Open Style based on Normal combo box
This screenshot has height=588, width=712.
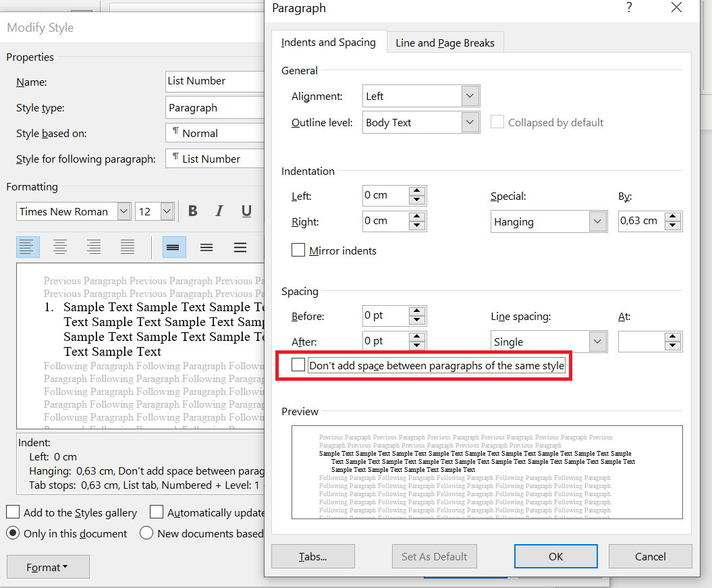(215, 133)
